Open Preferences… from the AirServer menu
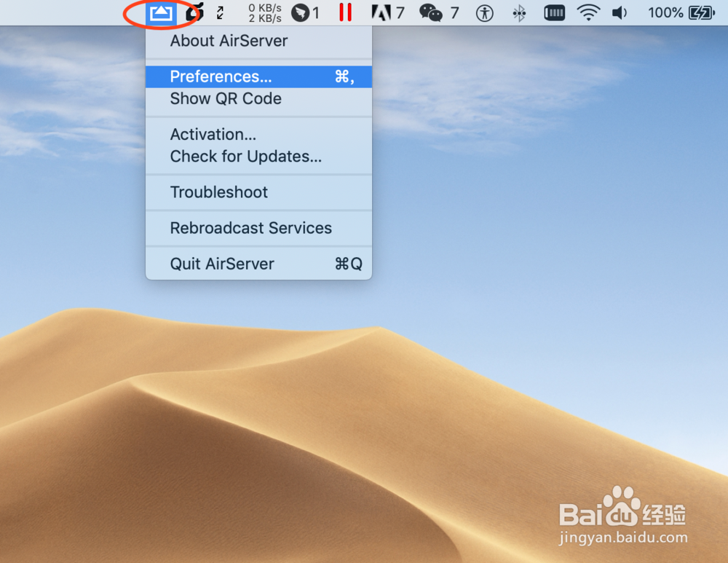The width and height of the screenshot is (728, 563). 258,76
